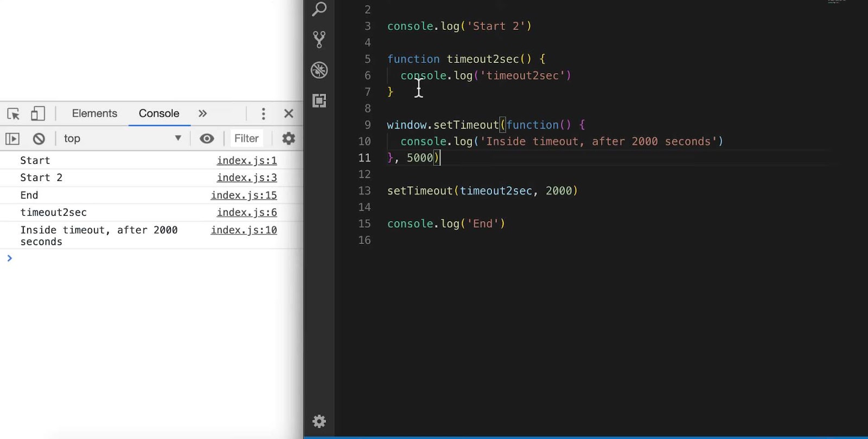Image resolution: width=868 pixels, height=439 pixels.
Task: Open the index.js:1 source link
Action: [247, 160]
